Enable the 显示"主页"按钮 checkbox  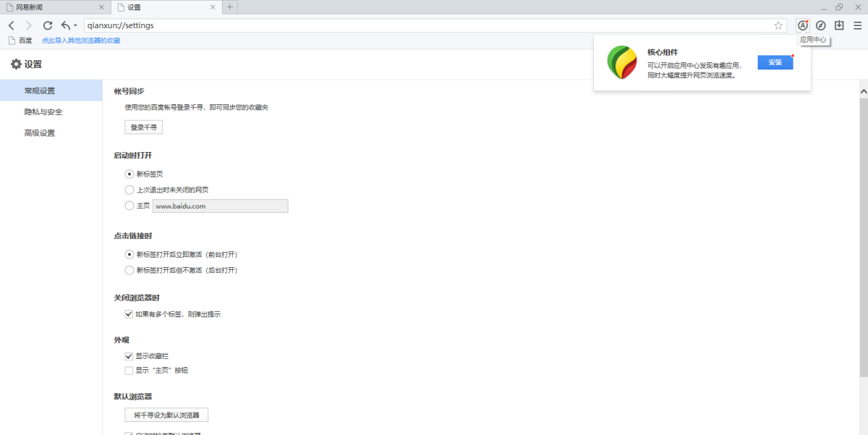(129, 371)
